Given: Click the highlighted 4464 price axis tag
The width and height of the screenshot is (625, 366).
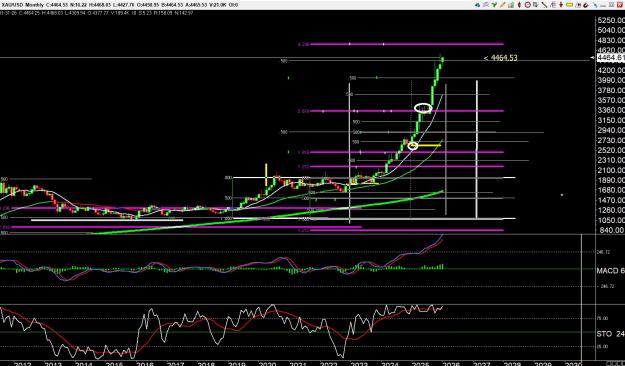Looking at the screenshot, I should 610,58.
